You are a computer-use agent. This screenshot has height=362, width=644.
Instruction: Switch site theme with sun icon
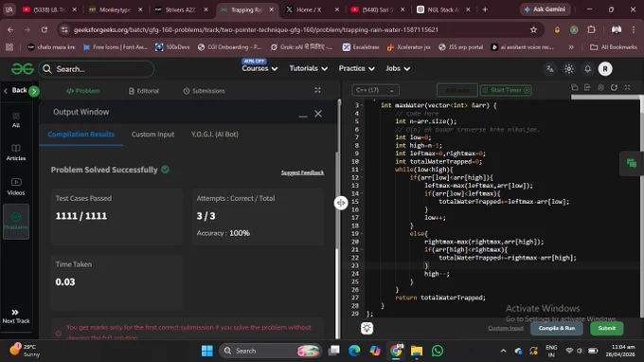click(x=569, y=69)
